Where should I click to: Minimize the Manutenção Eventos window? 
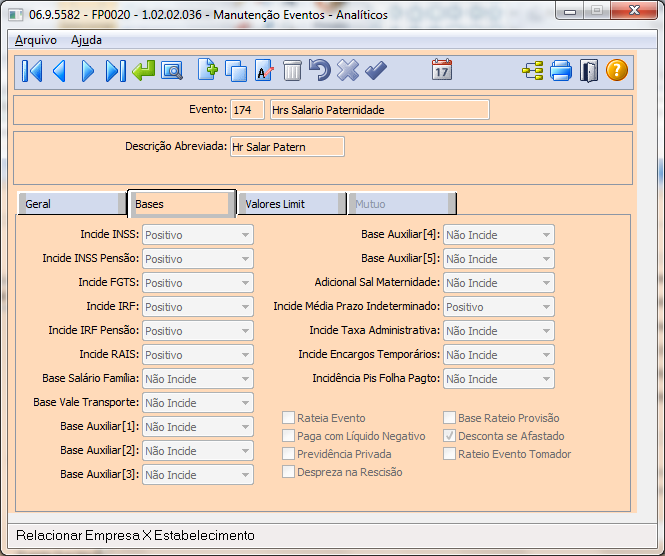coord(570,11)
